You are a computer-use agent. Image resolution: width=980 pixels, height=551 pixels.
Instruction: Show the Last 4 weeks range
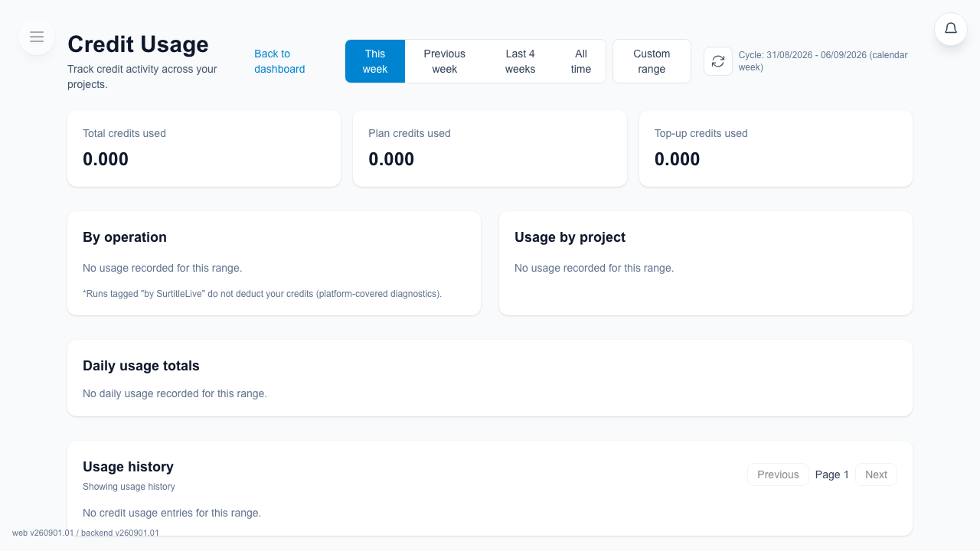point(521,61)
